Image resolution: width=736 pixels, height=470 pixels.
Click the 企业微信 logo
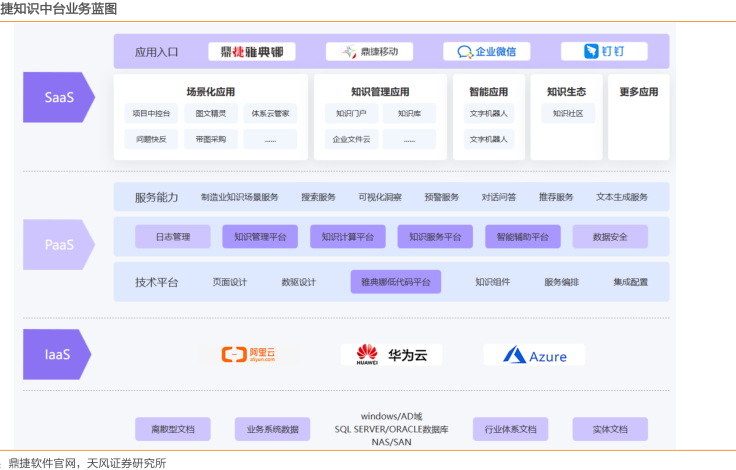(487, 51)
